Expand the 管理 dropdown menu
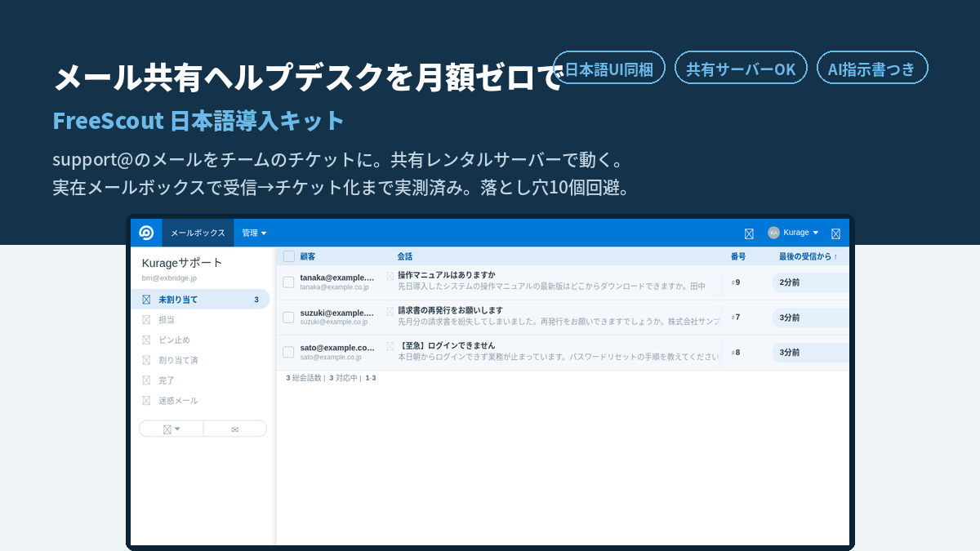 click(254, 233)
